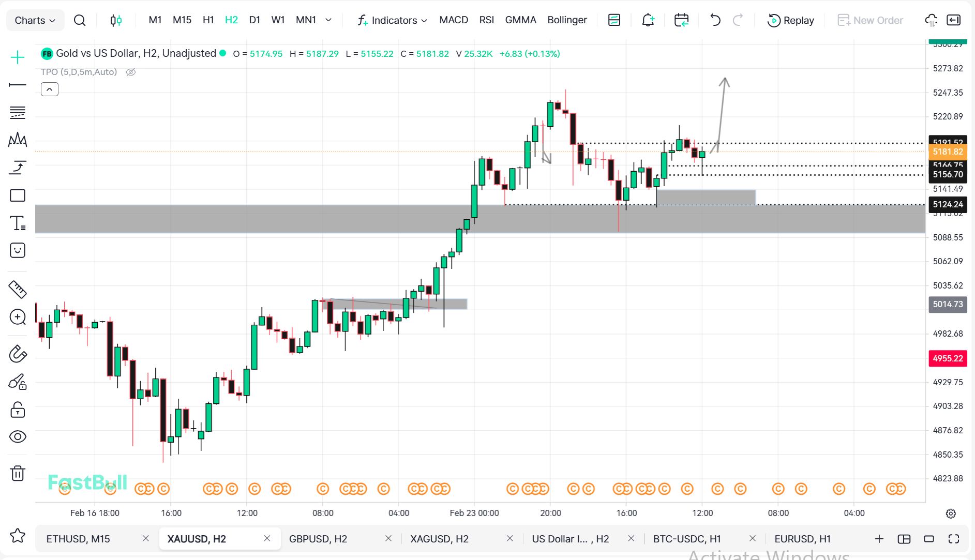Click the undo arrow
Viewport: 975px width, 560px height.
pyautogui.click(x=715, y=20)
